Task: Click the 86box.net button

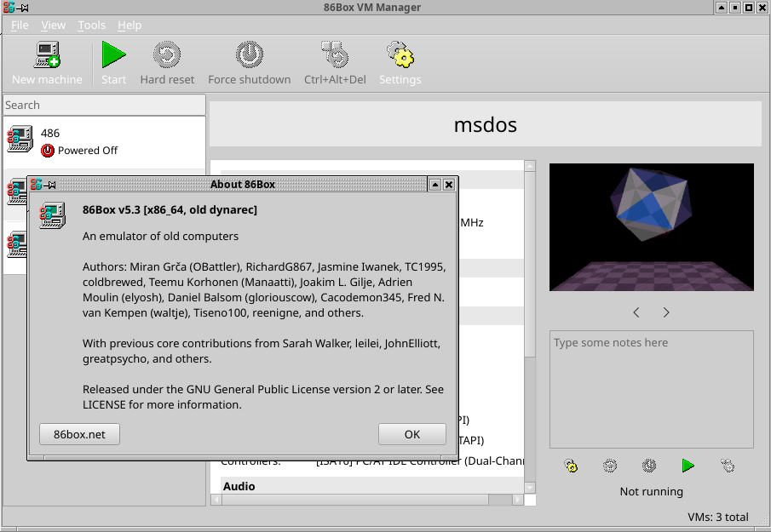Action: 80,434
